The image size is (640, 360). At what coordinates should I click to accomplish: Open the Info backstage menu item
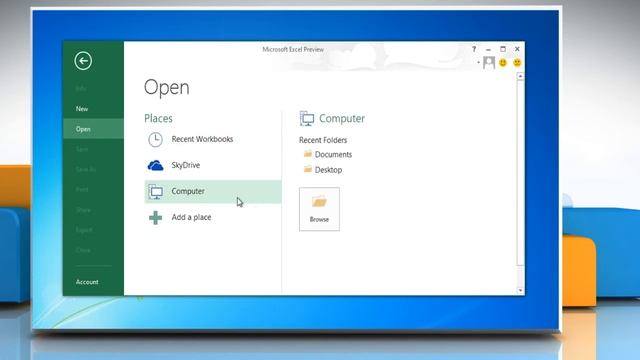click(81, 88)
